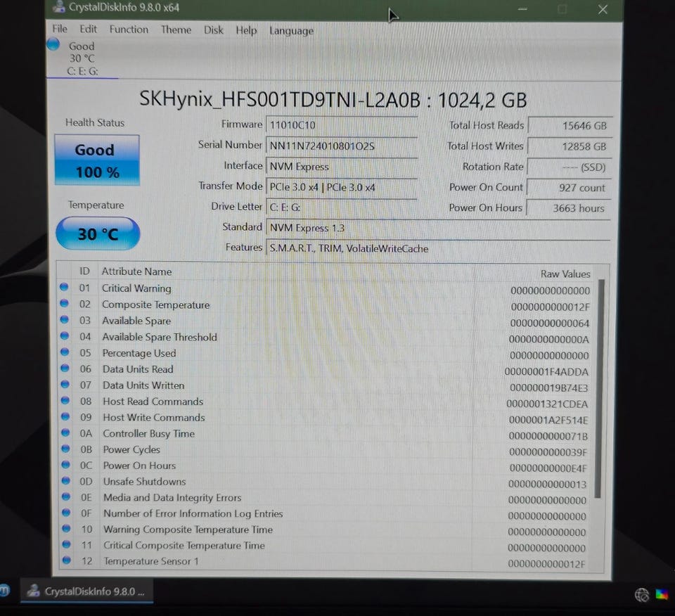Image resolution: width=675 pixels, height=616 pixels.
Task: Click the Rotation Rate value (SSD)
Action: (569, 167)
